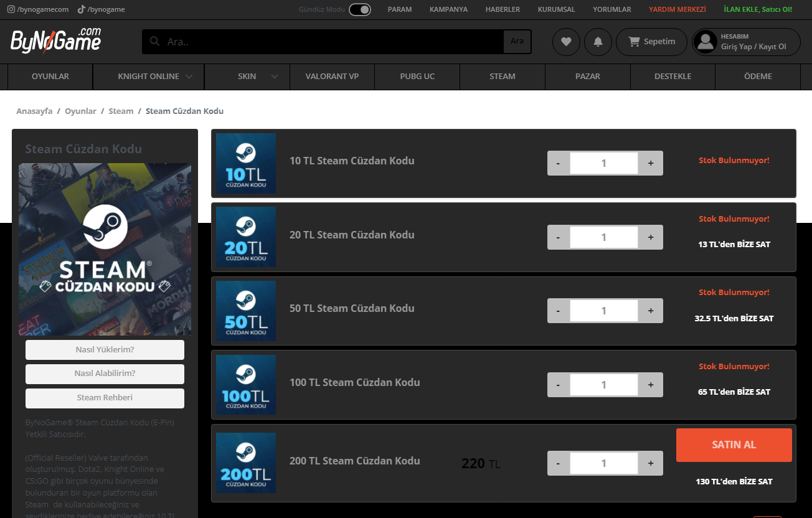Click the 20 TL Steam code thumbnail
This screenshot has height=518, width=812.
[x=246, y=237]
